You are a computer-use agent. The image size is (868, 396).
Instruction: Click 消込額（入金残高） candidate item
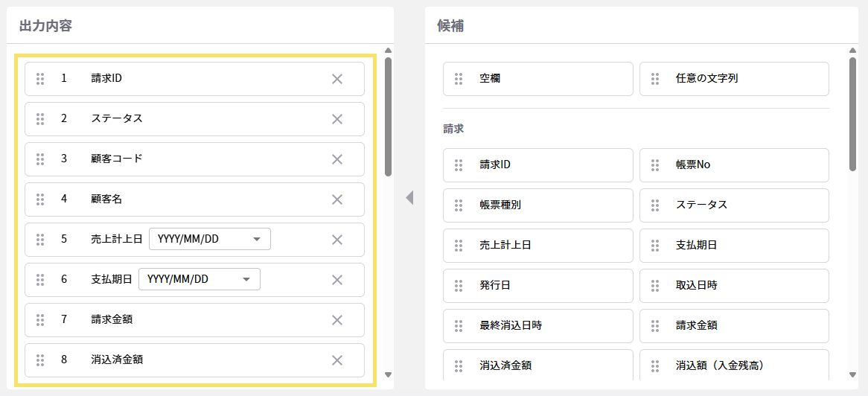733,365
